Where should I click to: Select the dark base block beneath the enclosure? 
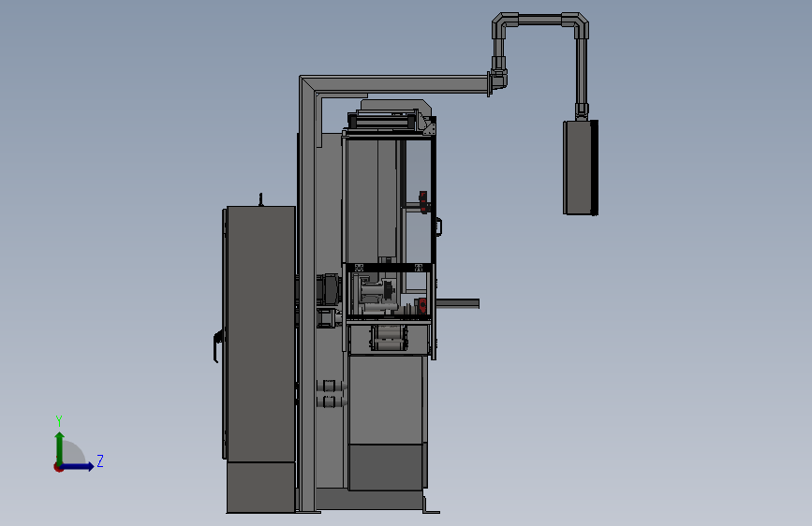(386, 466)
